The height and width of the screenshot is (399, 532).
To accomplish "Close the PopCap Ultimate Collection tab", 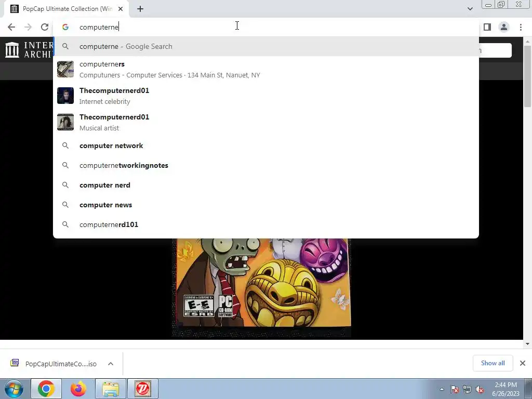I will point(121,9).
